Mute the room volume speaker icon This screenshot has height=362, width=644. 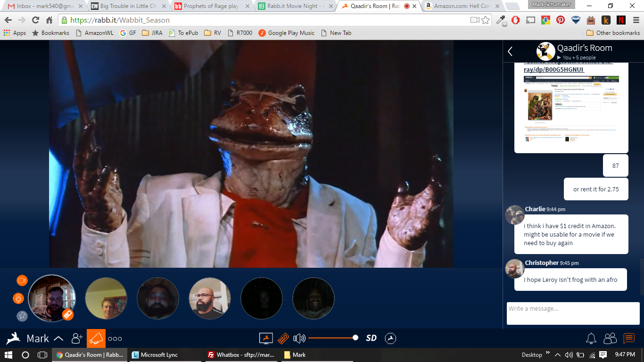[299, 338]
